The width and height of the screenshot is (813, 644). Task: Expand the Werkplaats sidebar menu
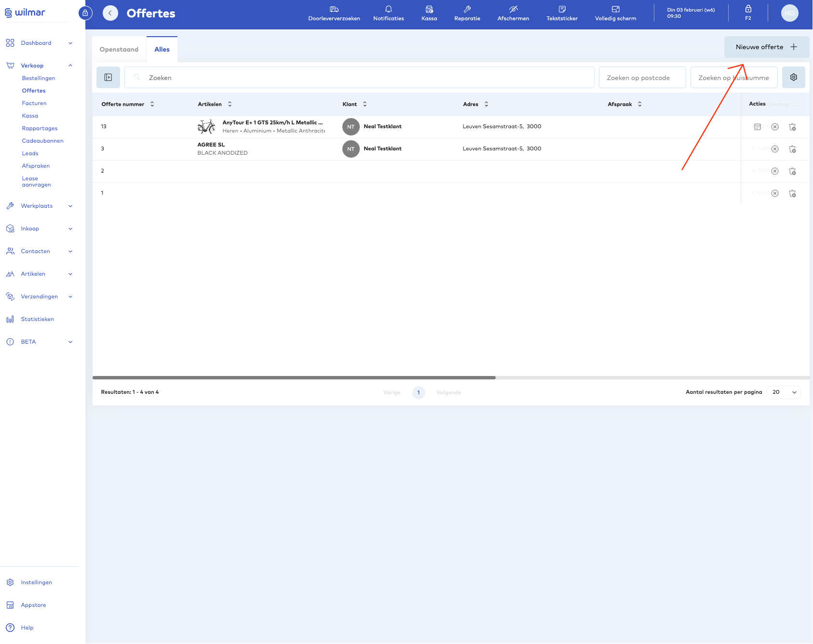click(x=39, y=206)
